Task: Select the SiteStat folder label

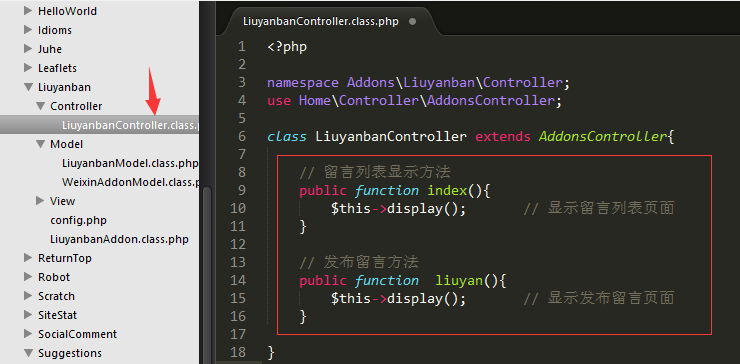Action: click(x=57, y=315)
